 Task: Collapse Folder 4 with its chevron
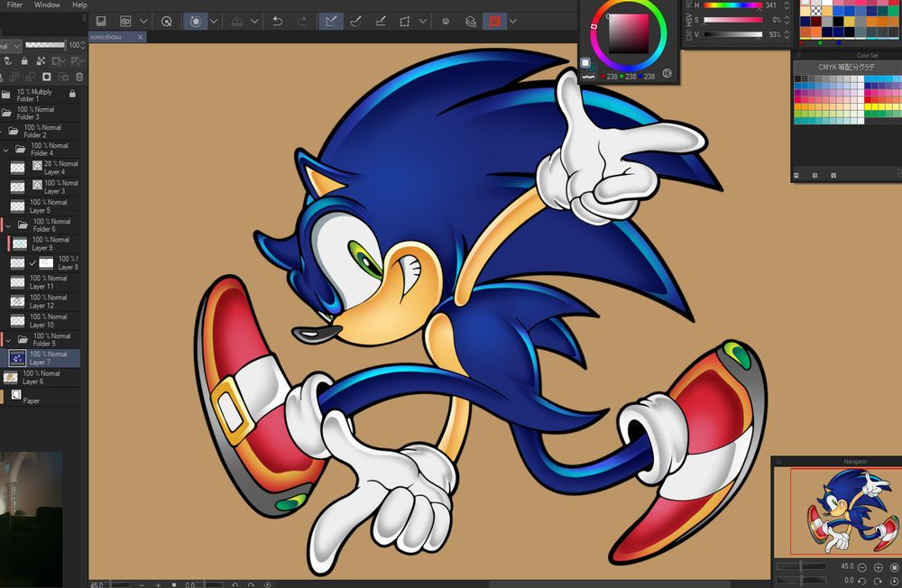(x=5, y=150)
